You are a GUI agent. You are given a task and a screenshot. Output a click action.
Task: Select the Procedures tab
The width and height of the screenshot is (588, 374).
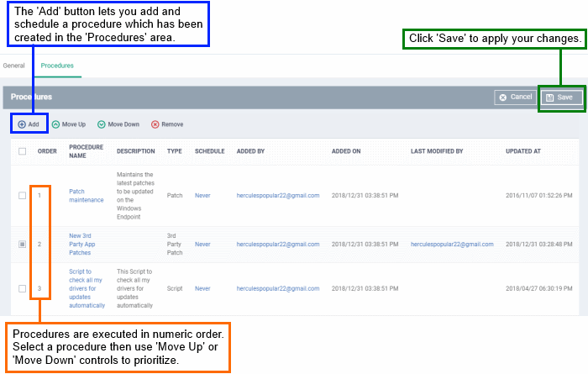pyautogui.click(x=57, y=66)
